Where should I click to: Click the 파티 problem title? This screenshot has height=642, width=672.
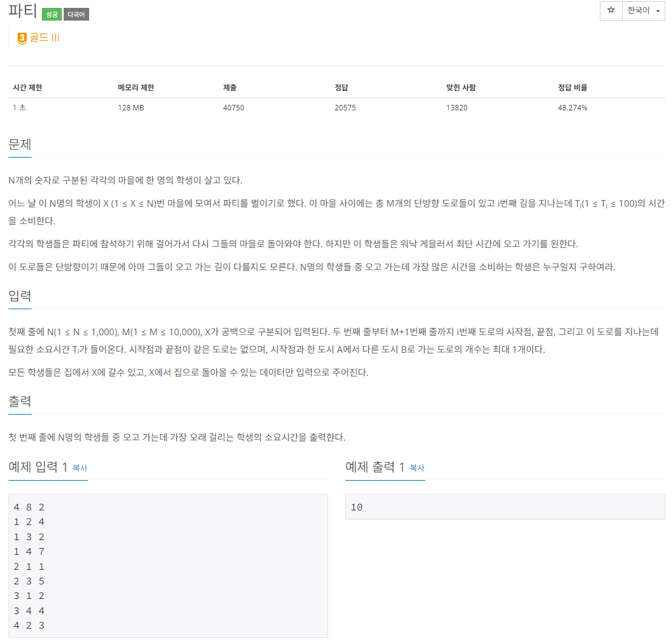(22, 11)
